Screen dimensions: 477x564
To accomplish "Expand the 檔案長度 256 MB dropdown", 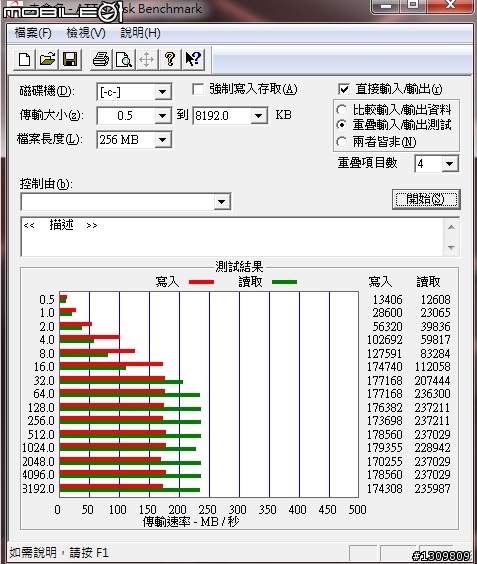I will pyautogui.click(x=163, y=140).
